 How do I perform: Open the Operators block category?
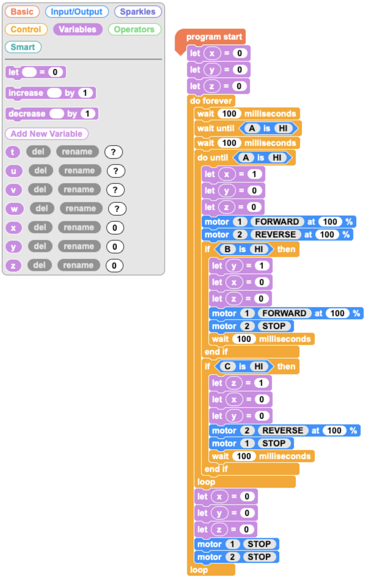134,29
